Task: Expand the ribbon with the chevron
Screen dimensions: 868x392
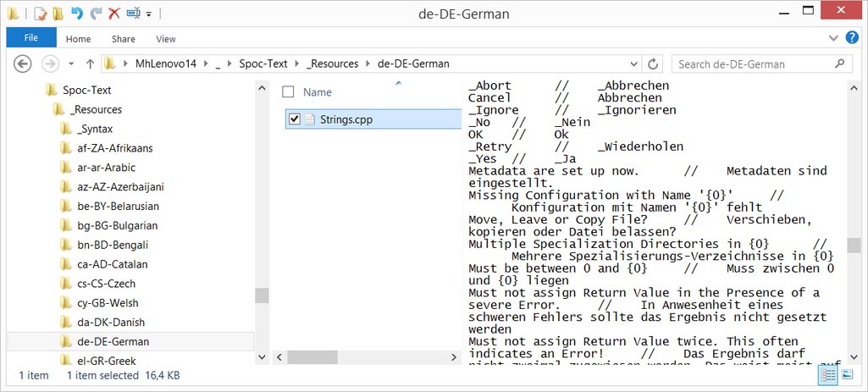Action: [833, 38]
